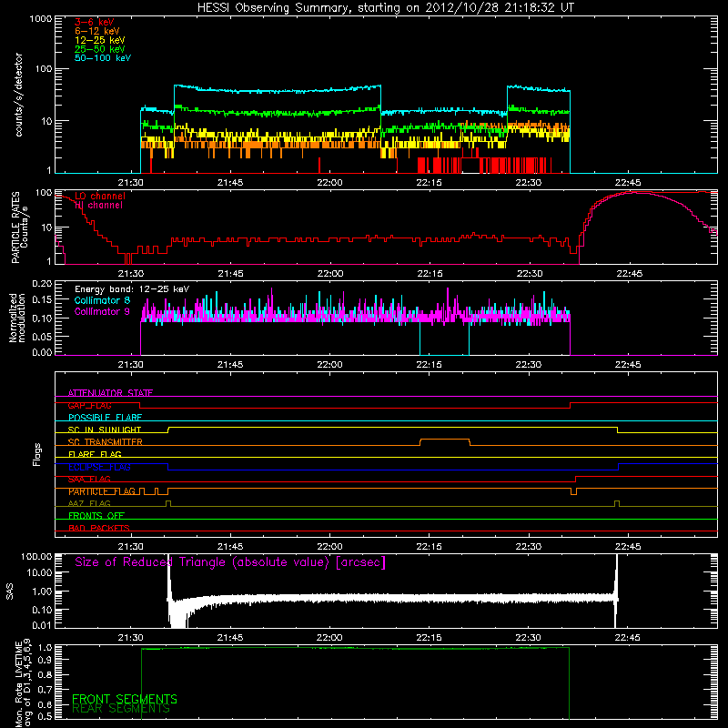Click the AA7_FLAG pulse near 22:43
Screen dimensions: 728x728
coord(617,503)
